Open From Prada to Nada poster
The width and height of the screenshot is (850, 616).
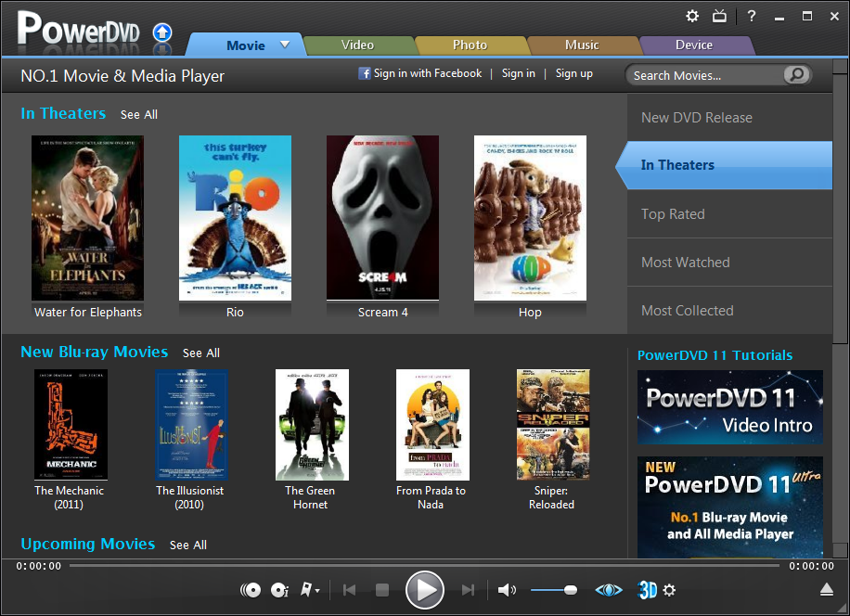[x=432, y=425]
